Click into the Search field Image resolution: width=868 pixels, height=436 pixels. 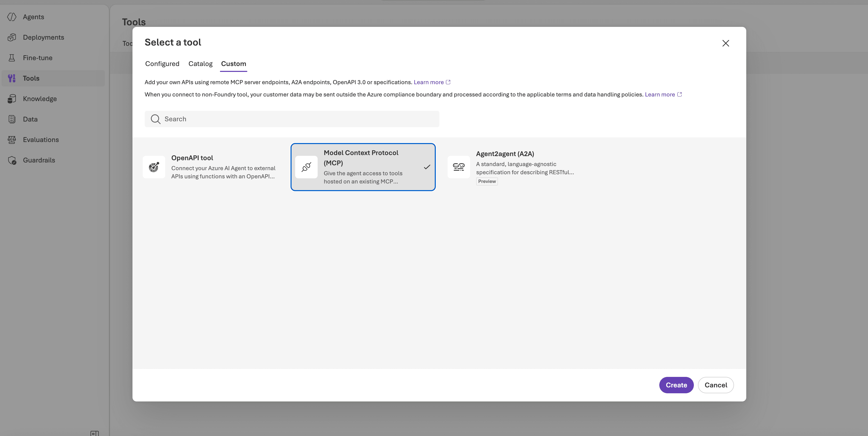coord(292,119)
